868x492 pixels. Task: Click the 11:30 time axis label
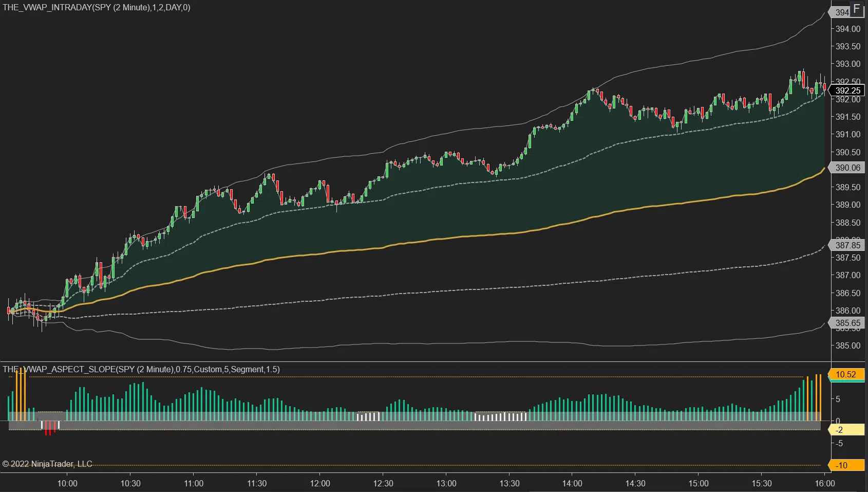[257, 483]
